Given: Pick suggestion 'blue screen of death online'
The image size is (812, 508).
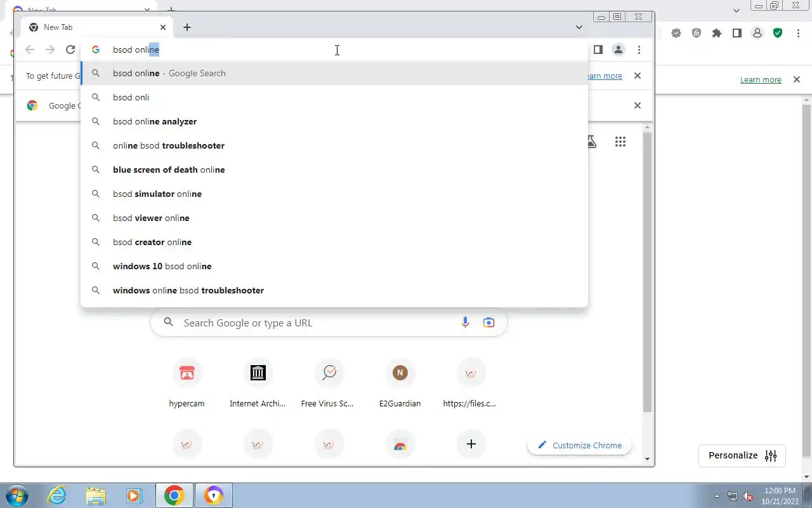Looking at the screenshot, I should [334, 170].
